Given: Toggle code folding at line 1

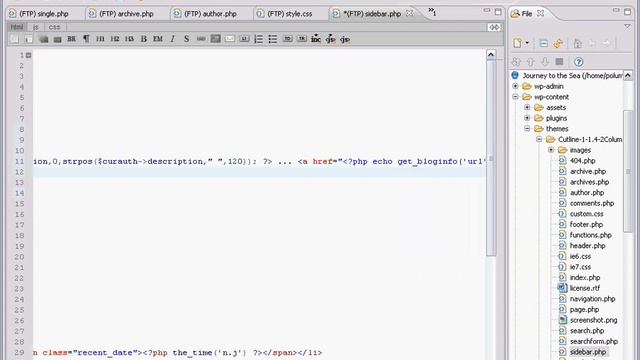Looking at the screenshot, I should point(29,55).
